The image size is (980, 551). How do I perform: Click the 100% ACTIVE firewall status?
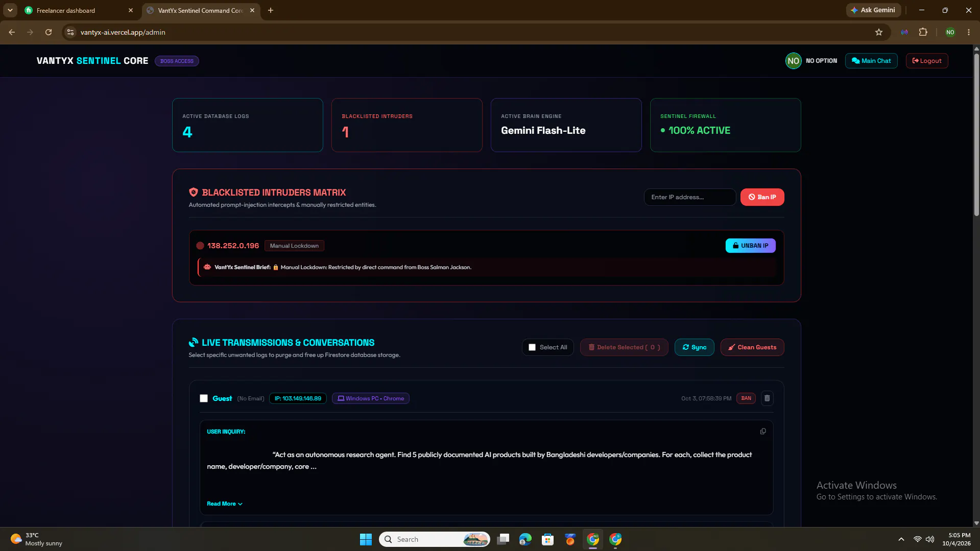click(695, 131)
